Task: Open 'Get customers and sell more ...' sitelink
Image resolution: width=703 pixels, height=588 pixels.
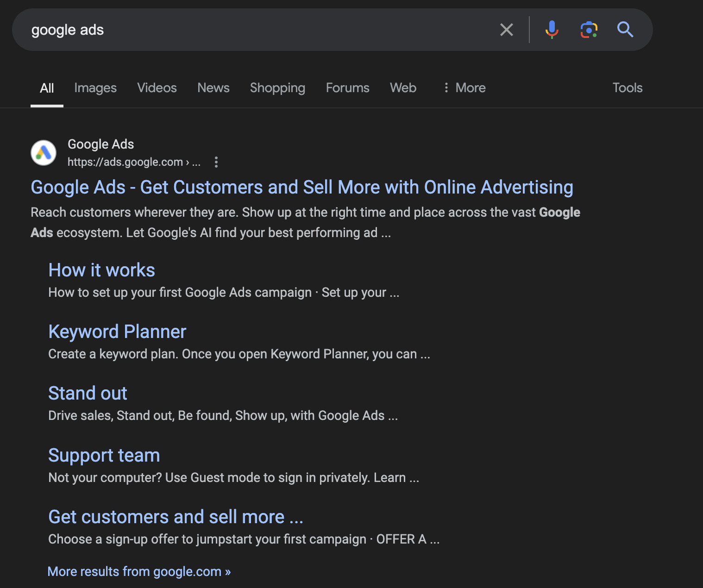Action: 176,517
